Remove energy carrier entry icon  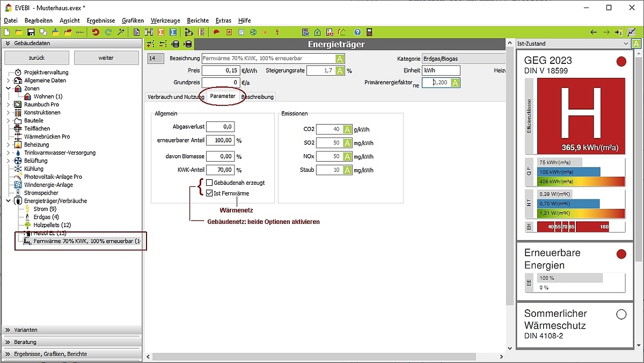coord(163,44)
